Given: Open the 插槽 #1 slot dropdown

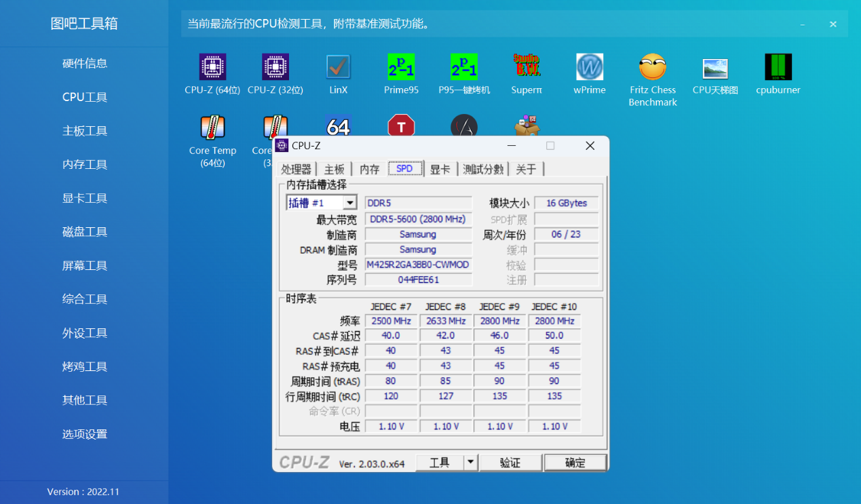Looking at the screenshot, I should tap(350, 203).
